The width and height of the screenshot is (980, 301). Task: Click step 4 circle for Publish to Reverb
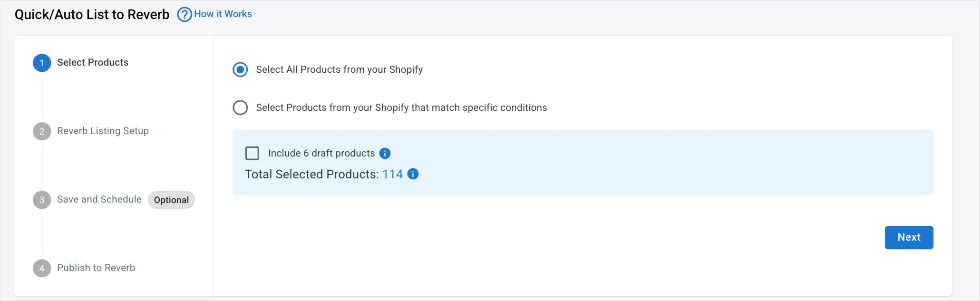[x=41, y=268]
